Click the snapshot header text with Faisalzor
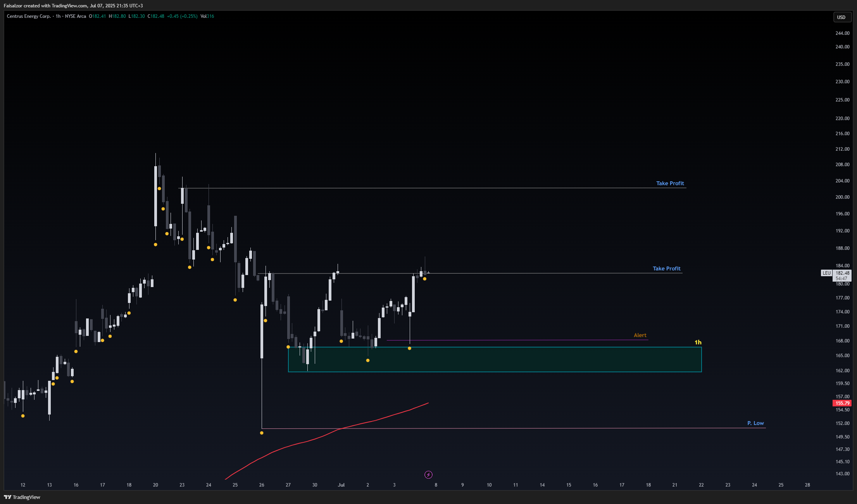Viewport: 857px width, 504px height. coord(73,6)
